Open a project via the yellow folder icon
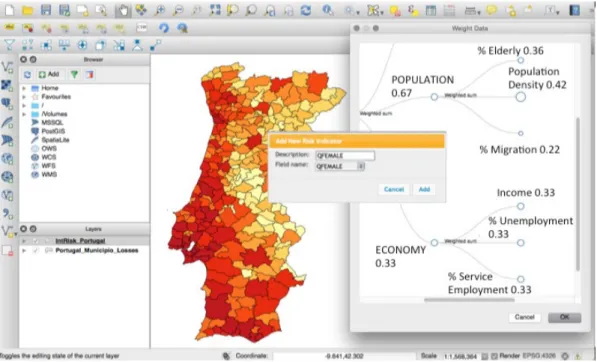597x362 pixels. [27, 10]
